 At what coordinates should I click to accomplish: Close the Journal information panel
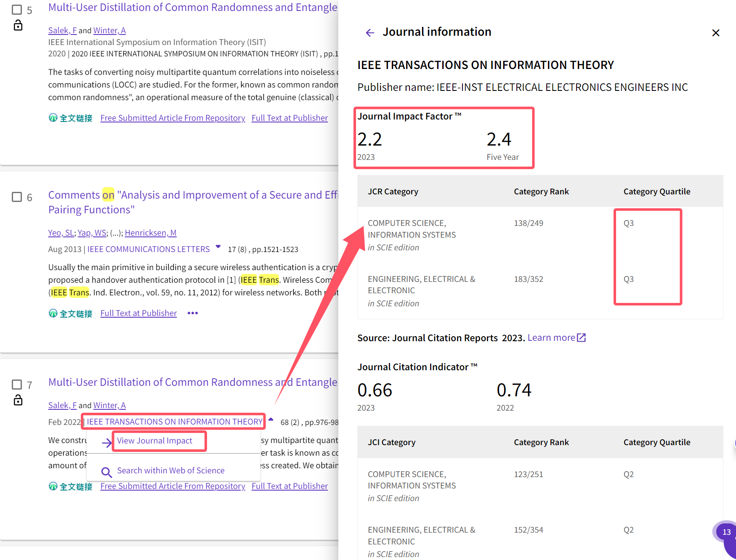[715, 33]
